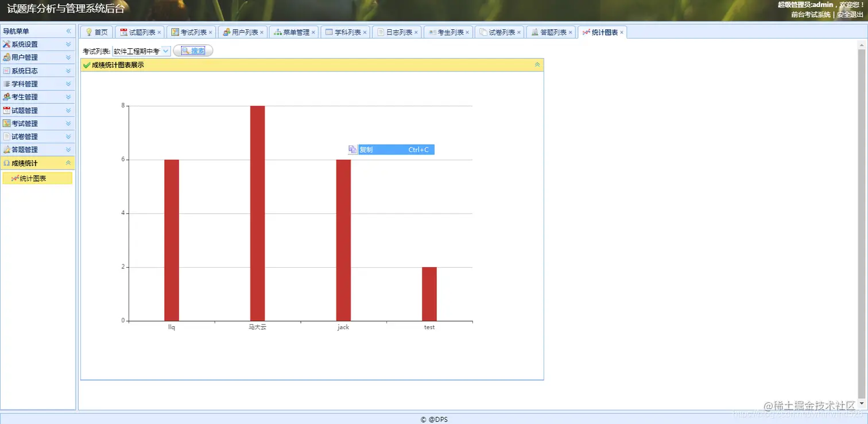Expand the 系统设置 section chevron
Image resolution: width=868 pixels, height=424 pixels.
(x=68, y=44)
